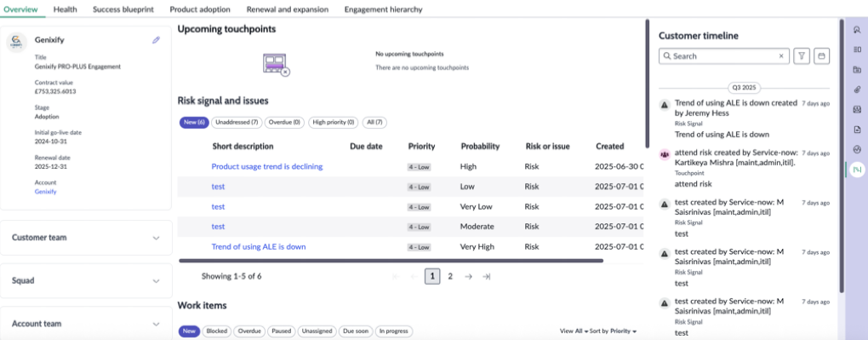The width and height of the screenshot is (868, 340).
Task: Open the attachments paperclip icon in right sidebar
Action: 857,89
